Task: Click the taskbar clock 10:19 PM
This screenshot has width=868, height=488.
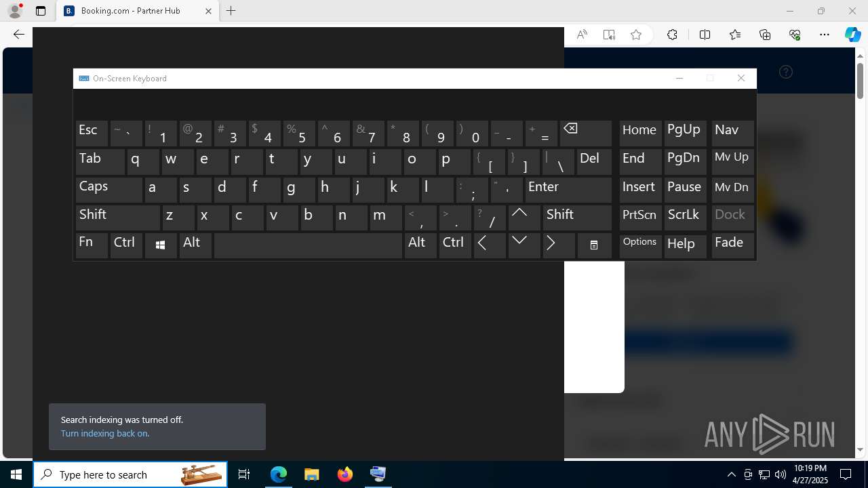Action: pyautogui.click(x=810, y=474)
